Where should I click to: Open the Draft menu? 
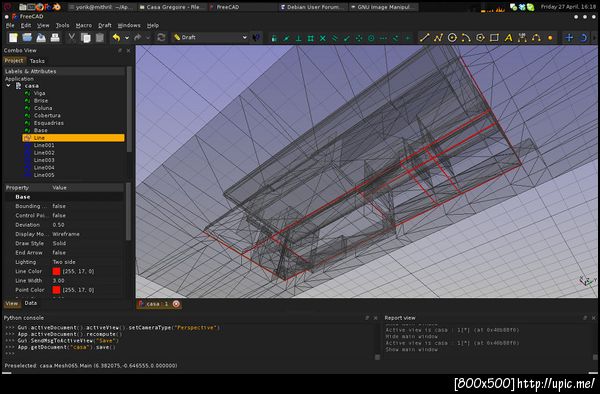(104, 25)
